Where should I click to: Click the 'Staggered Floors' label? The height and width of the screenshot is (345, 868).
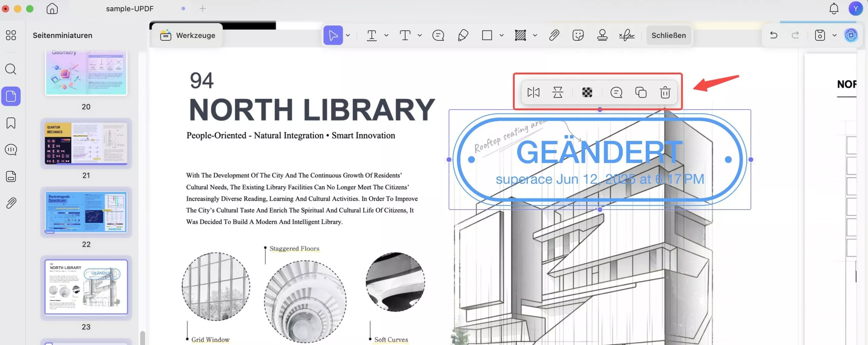click(x=294, y=248)
